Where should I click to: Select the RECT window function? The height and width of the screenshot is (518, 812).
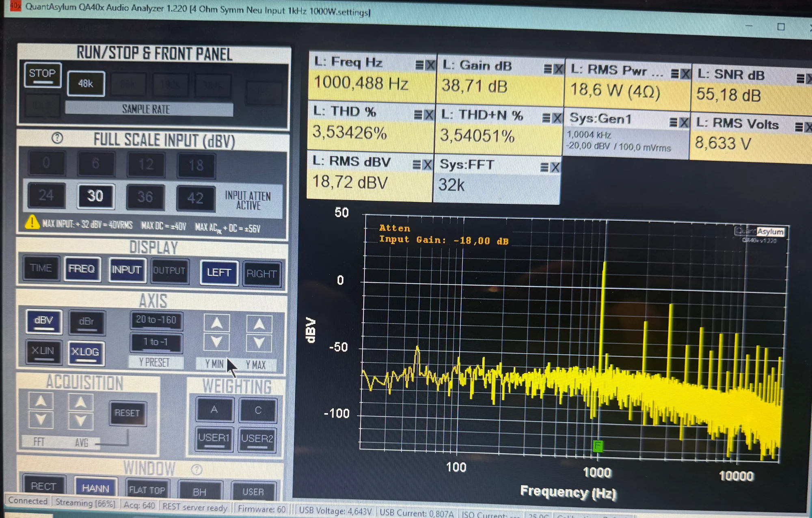pyautogui.click(x=44, y=484)
